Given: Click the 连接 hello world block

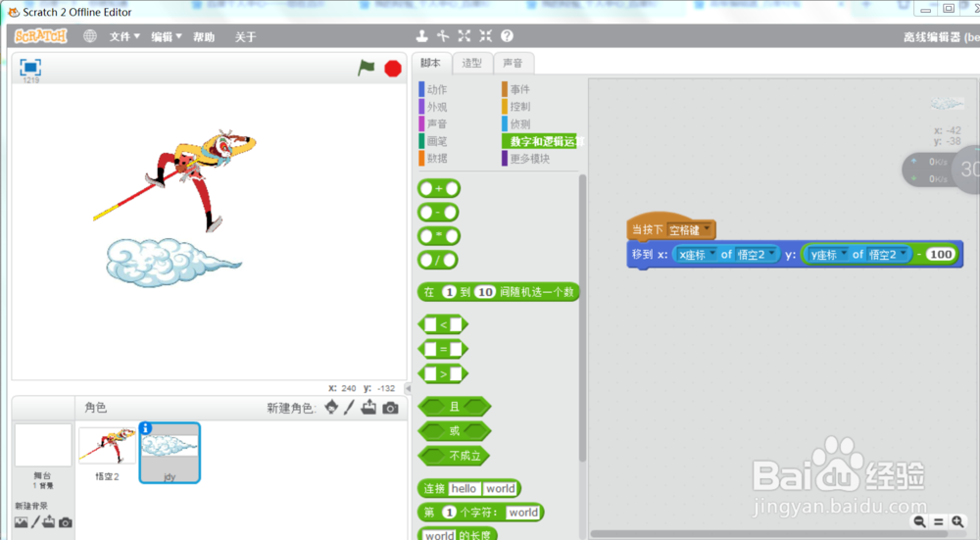Looking at the screenshot, I should click(x=469, y=488).
